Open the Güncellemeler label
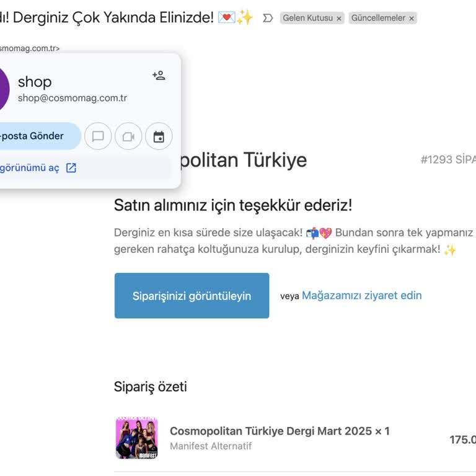Image resolution: width=476 pixels, height=476 pixels. coord(378,18)
